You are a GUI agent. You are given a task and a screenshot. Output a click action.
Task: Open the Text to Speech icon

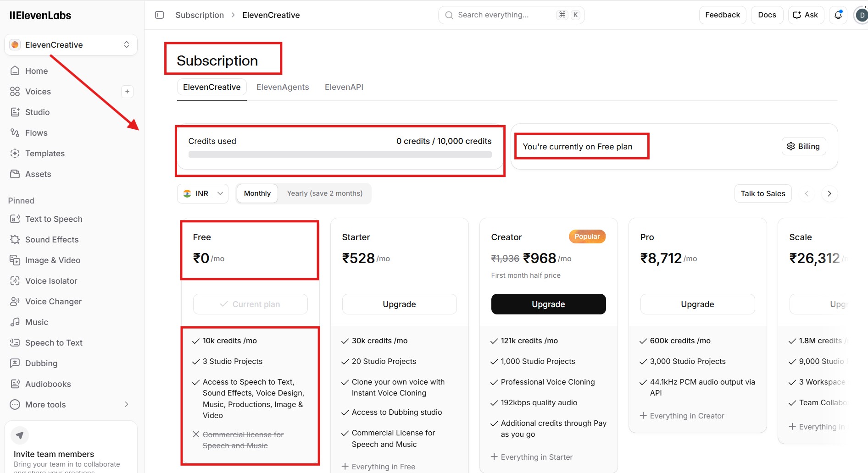pyautogui.click(x=15, y=219)
